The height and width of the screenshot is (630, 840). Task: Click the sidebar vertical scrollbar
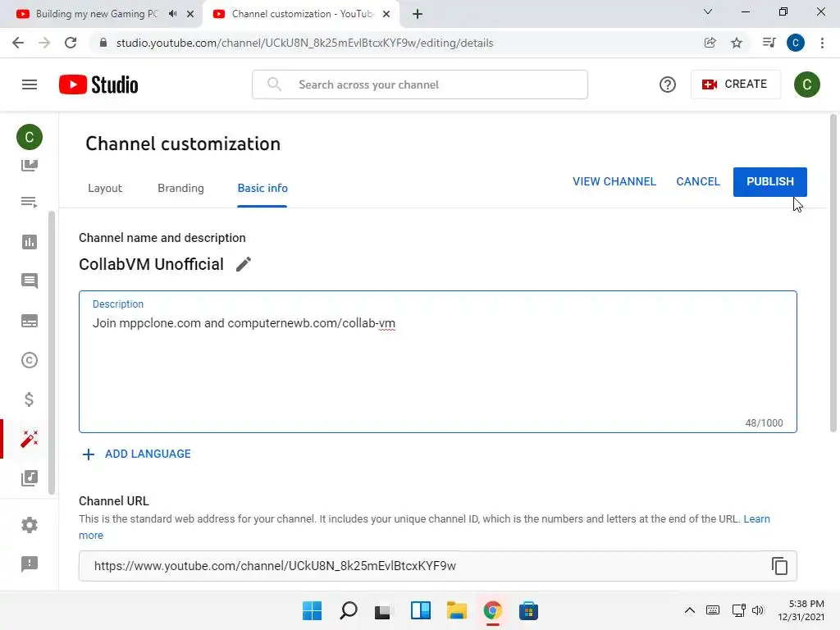point(52,352)
